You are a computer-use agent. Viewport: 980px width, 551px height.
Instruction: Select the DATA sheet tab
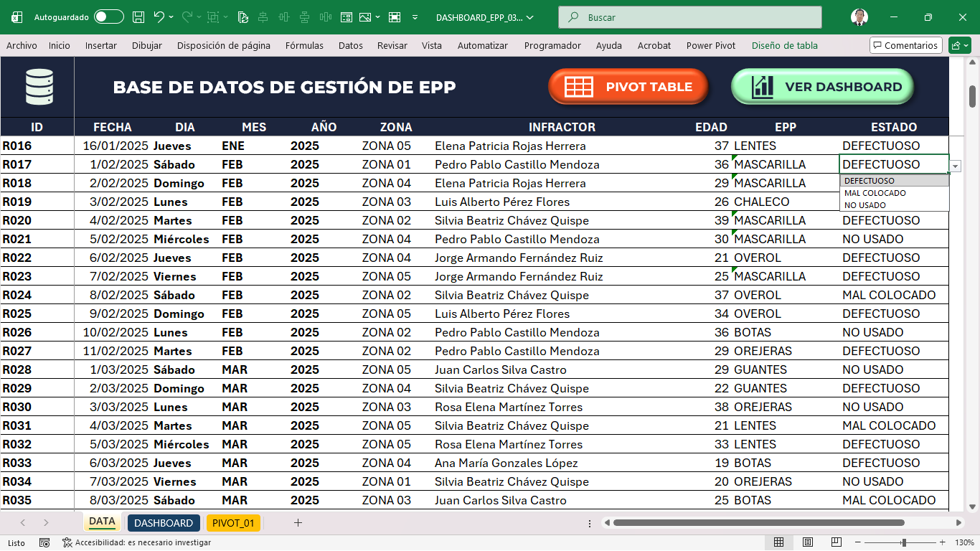[x=102, y=522]
